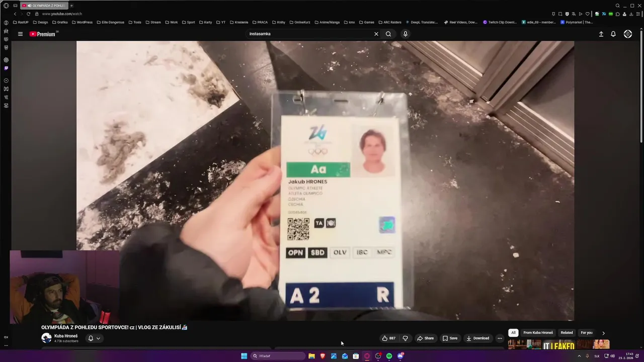
Task: Open more actions three-dot menu under video
Action: point(500,338)
